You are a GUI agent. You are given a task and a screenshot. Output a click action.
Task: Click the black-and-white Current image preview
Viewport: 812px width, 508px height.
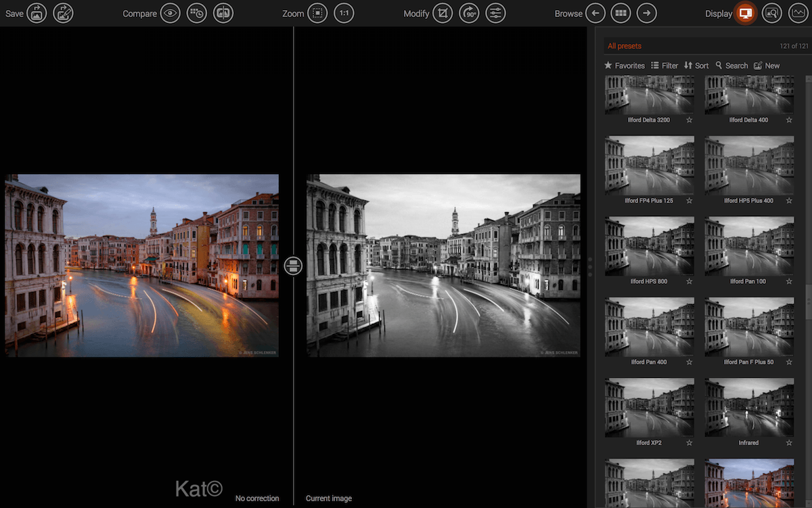pos(443,265)
